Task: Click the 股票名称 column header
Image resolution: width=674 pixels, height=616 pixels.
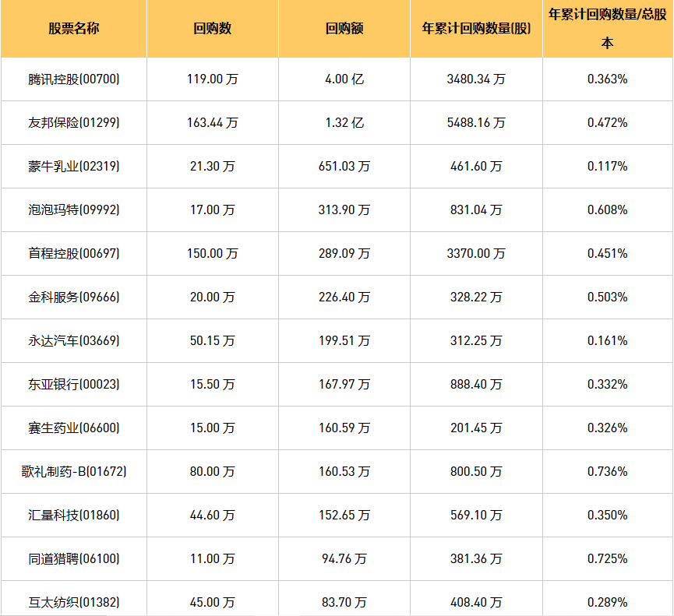Action: (73, 28)
